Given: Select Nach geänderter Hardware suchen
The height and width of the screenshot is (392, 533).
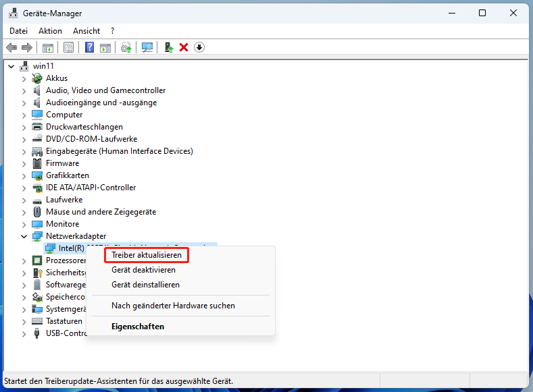Looking at the screenshot, I should pyautogui.click(x=173, y=306).
